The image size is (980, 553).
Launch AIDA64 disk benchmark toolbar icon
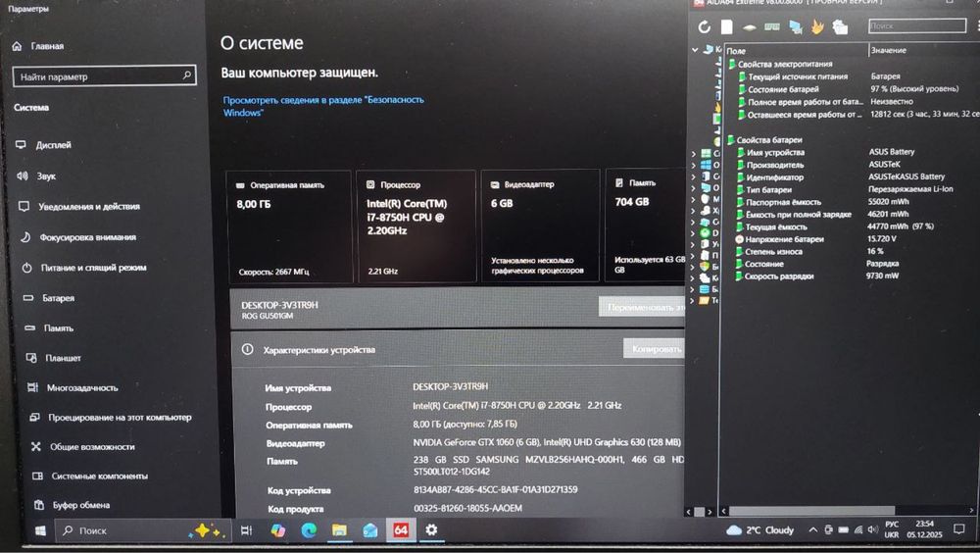(x=749, y=27)
